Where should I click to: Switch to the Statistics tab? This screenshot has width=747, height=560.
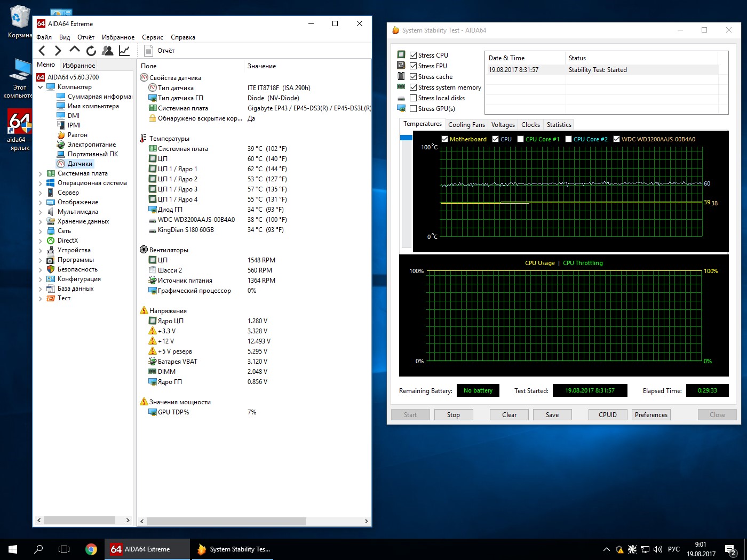[559, 125]
